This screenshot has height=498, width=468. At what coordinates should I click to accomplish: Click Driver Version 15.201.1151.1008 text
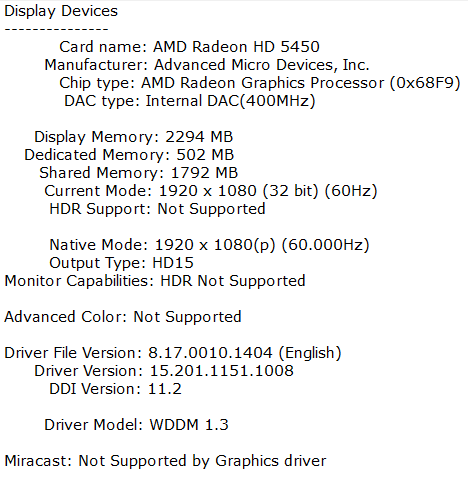pos(164,371)
